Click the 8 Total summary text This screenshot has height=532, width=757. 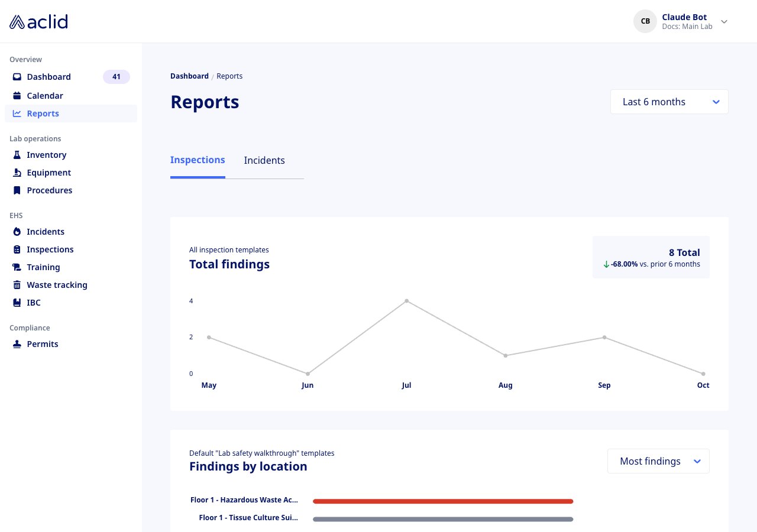[684, 253]
